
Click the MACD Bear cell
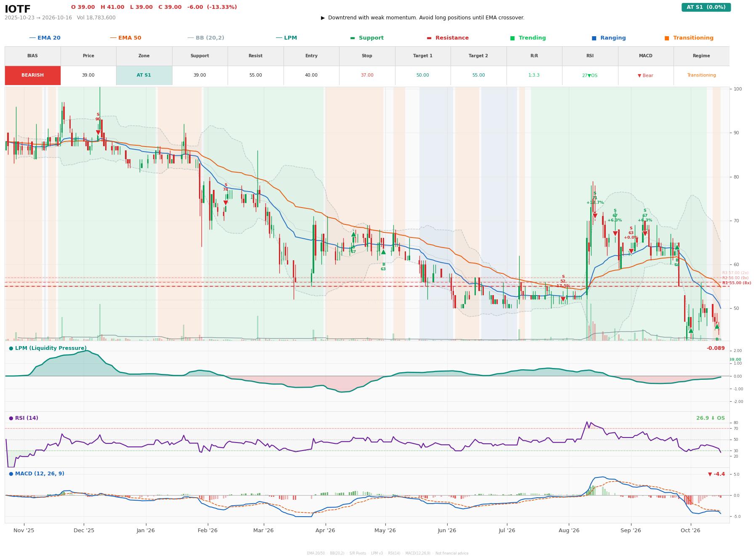645,76
